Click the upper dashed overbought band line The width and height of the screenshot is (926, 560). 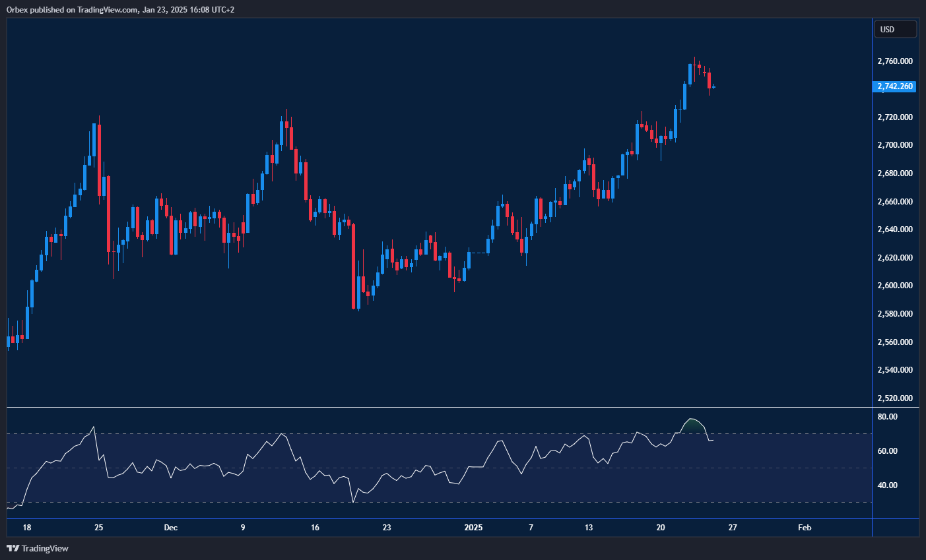396,433
